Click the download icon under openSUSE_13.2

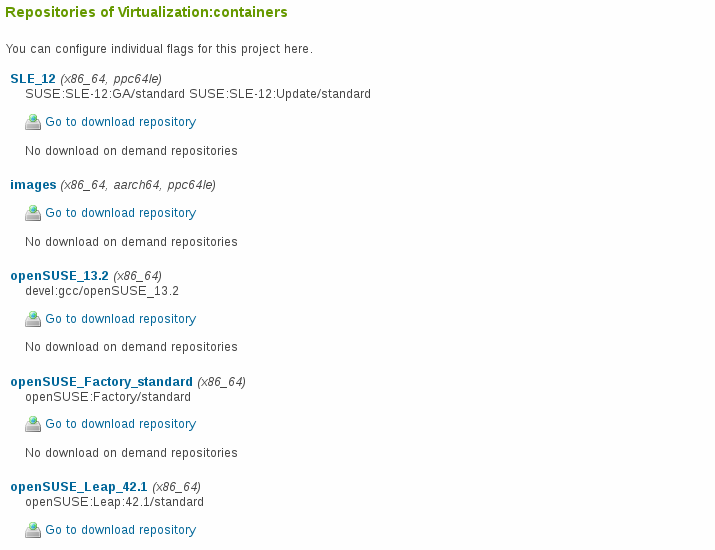(33, 319)
